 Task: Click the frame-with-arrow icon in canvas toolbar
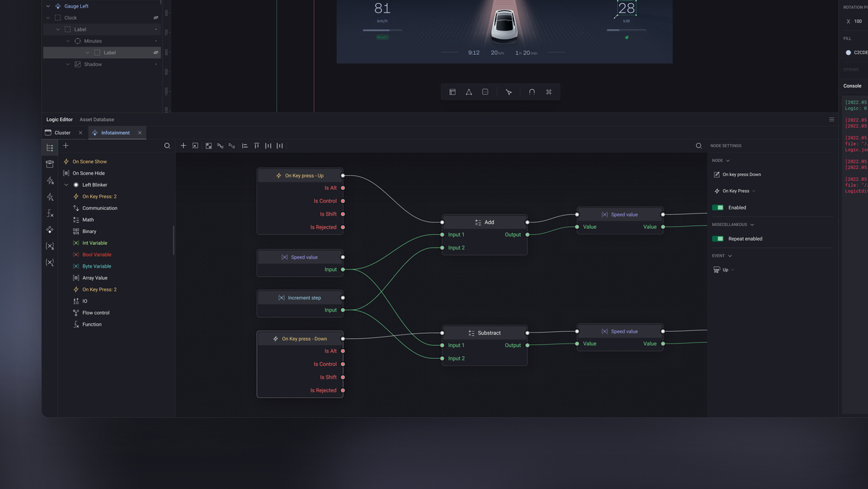tap(195, 145)
